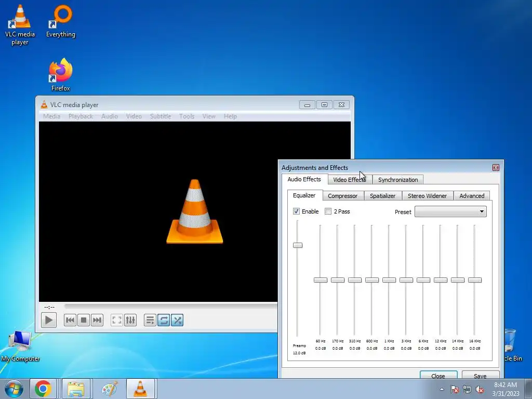
Task: Toggle the playlist icon in VLC
Action: point(150,320)
